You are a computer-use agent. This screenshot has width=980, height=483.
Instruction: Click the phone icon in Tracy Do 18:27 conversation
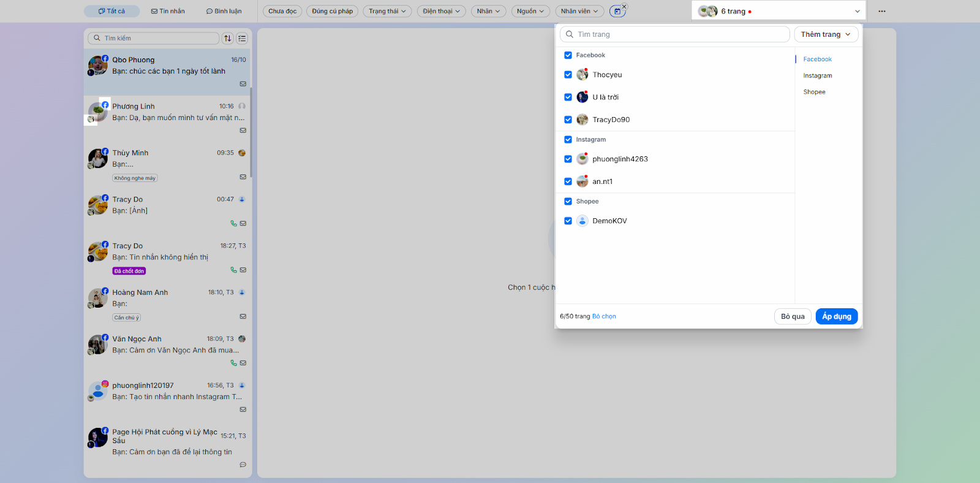[x=233, y=270]
